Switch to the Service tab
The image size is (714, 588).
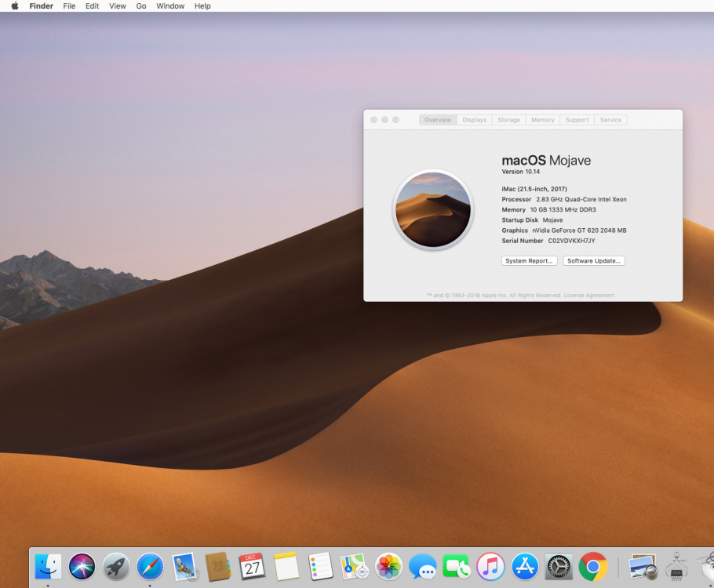click(x=610, y=120)
